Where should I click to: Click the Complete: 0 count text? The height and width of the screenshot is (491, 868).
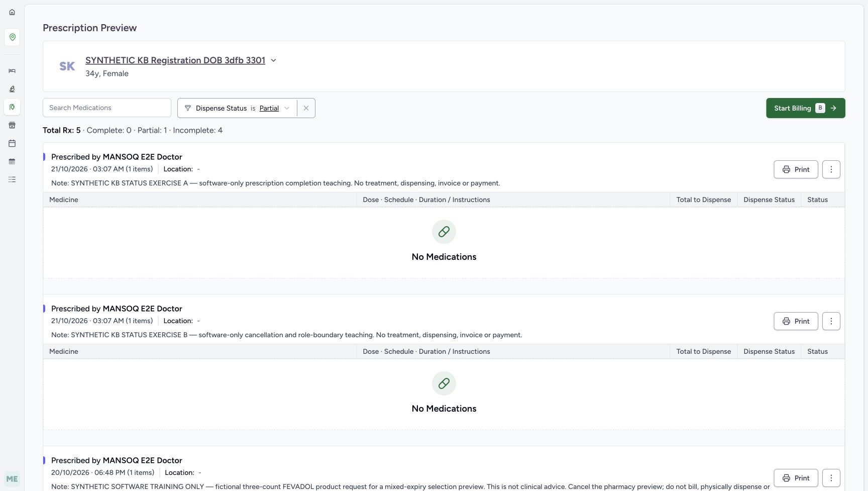[x=109, y=130]
